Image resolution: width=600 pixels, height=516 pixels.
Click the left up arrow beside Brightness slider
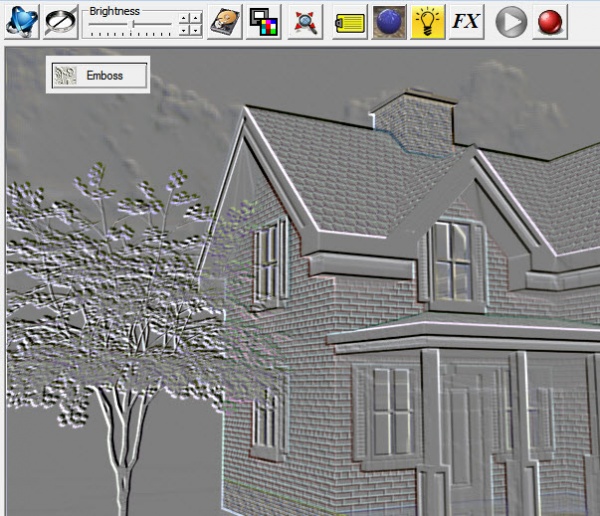pos(183,18)
